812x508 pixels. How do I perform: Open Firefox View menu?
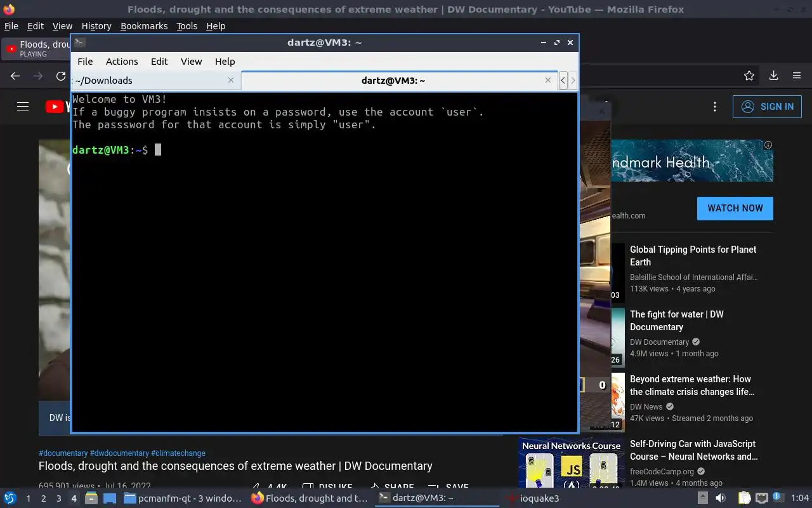[x=62, y=26]
